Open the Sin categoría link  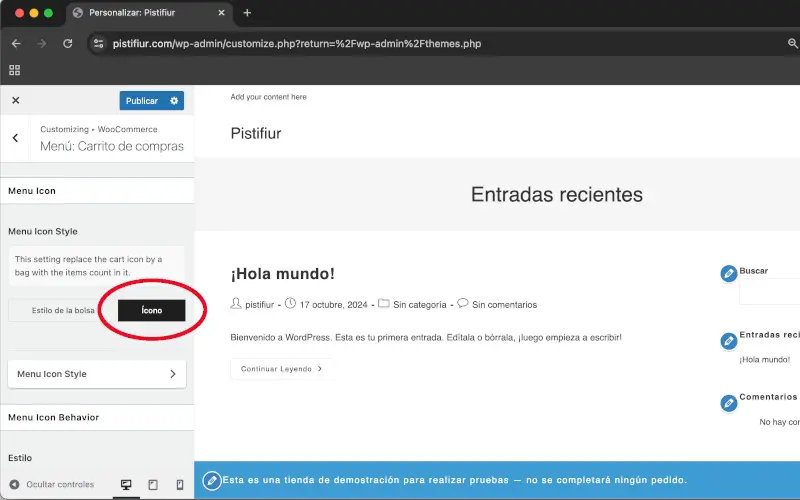[x=419, y=305]
